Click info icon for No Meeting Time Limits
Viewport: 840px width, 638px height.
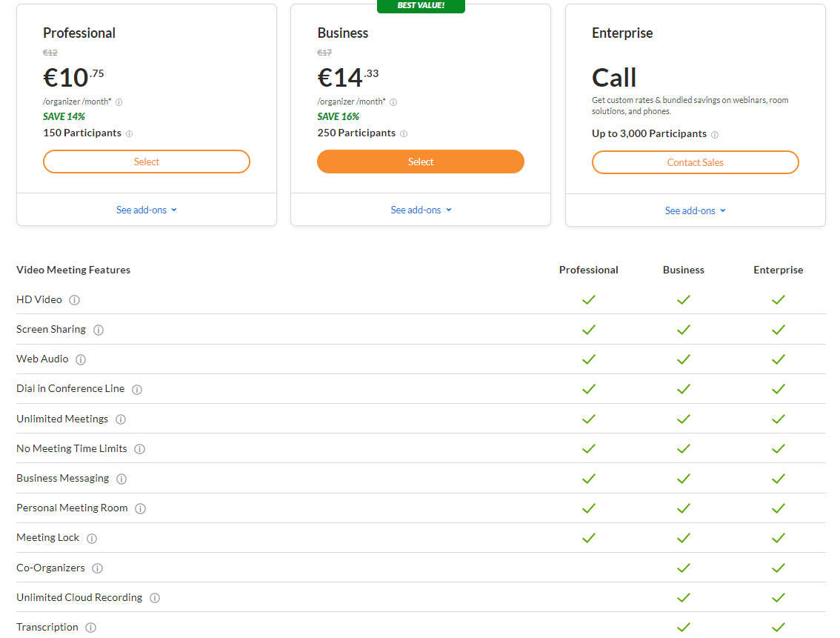click(x=139, y=449)
